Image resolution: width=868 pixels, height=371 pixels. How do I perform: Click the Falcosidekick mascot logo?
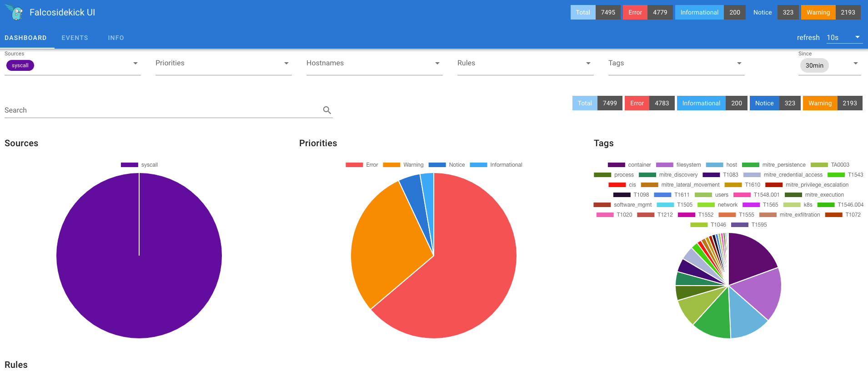pyautogui.click(x=15, y=12)
